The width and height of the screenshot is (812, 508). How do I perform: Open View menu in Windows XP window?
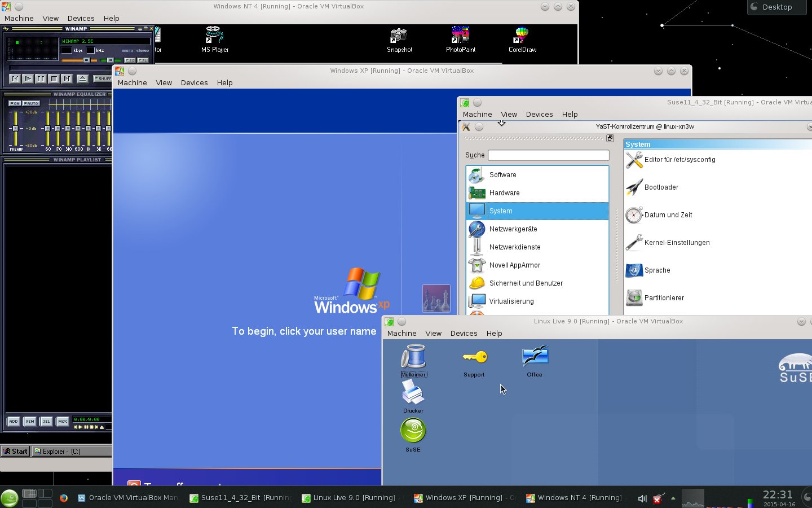[x=164, y=82]
